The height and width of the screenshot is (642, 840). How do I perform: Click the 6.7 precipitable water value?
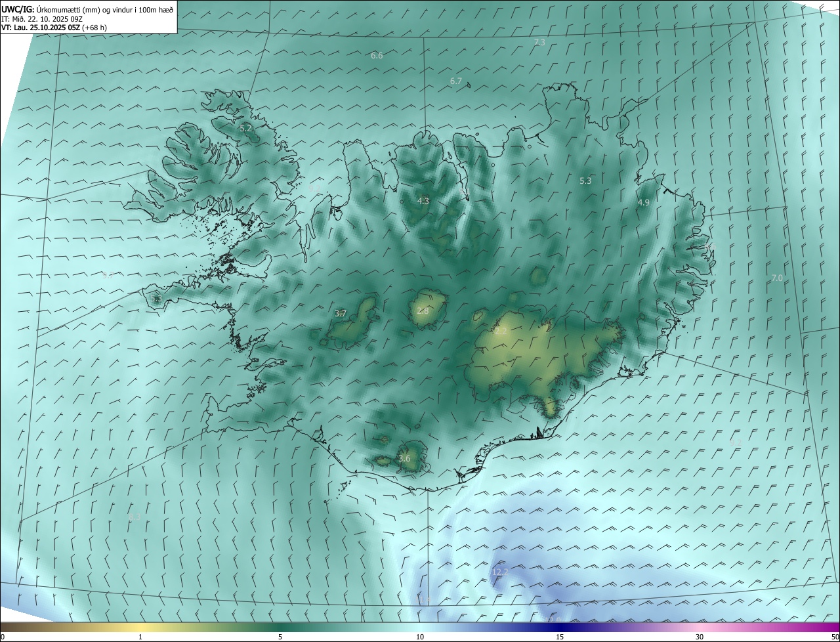pos(456,81)
